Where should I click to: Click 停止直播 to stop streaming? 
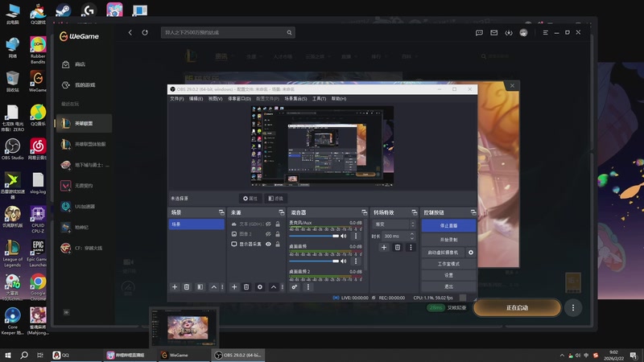click(x=448, y=226)
